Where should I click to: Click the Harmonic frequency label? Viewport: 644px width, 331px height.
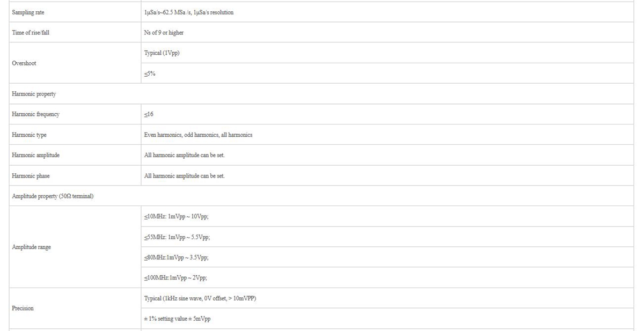tap(35, 114)
